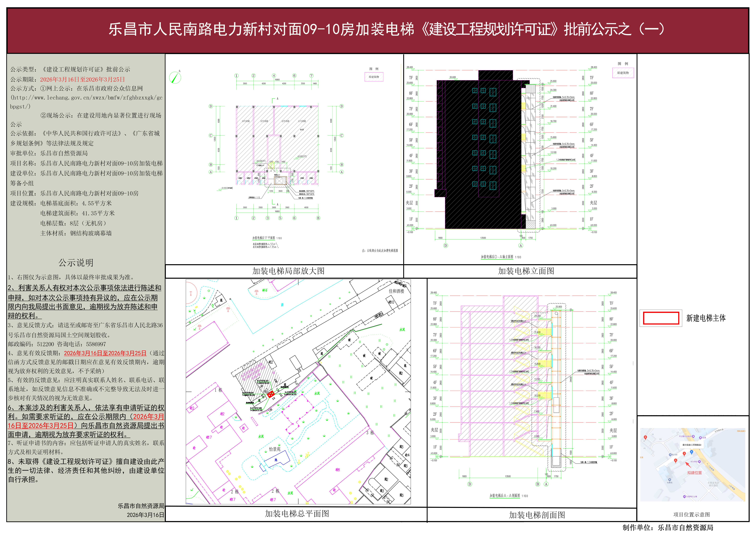Click the red map pin numbered 8
The height and width of the screenshot is (535, 756).
tap(645, 437)
